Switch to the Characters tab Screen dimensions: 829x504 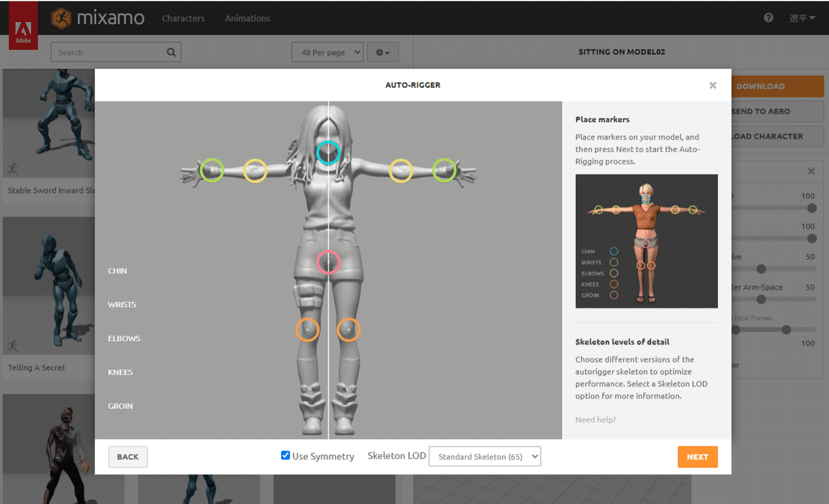[x=183, y=19]
